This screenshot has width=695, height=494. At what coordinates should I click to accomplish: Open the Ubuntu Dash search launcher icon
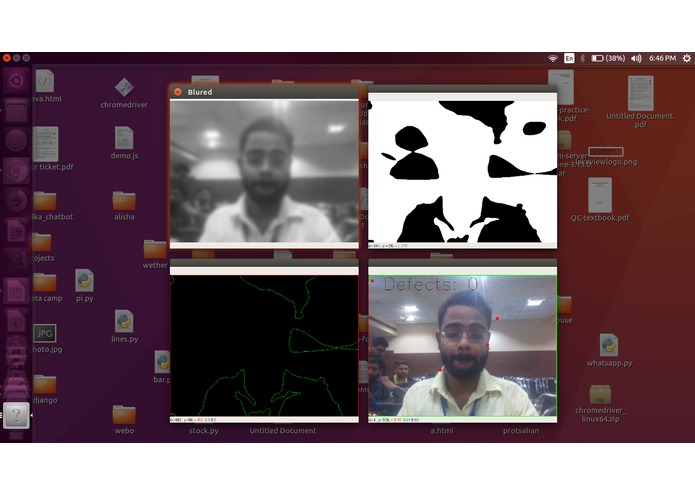(16, 81)
